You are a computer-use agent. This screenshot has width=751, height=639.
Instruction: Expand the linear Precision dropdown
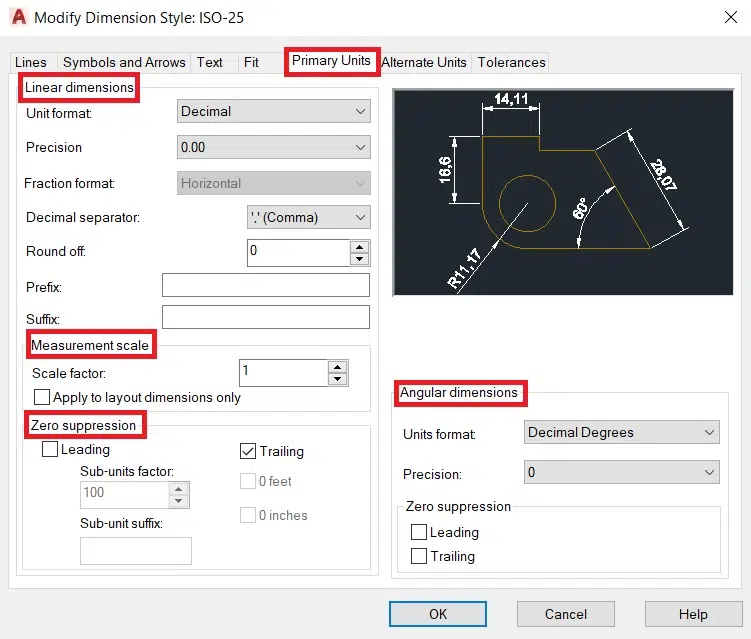(273, 148)
